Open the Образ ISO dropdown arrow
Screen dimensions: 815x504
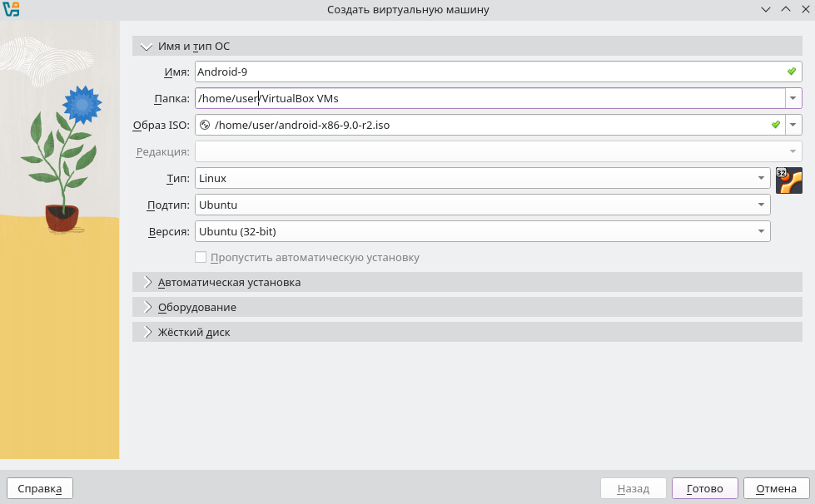[793, 125]
